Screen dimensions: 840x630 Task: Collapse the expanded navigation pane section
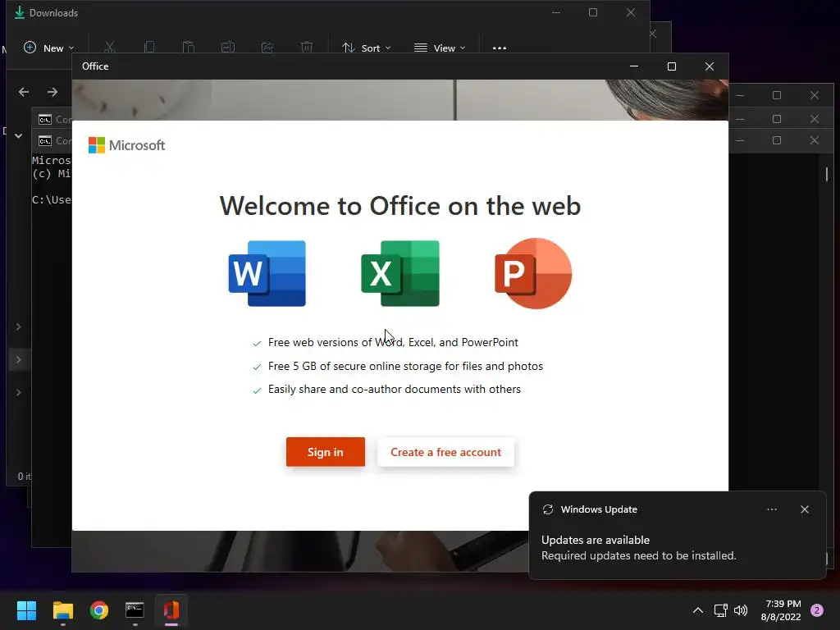pos(18,135)
